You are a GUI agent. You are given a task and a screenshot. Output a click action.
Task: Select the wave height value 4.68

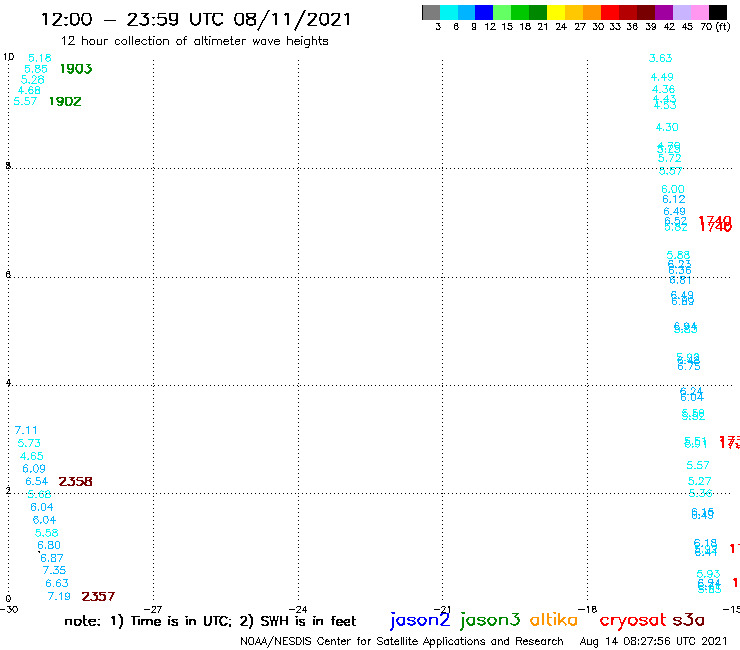click(29, 90)
